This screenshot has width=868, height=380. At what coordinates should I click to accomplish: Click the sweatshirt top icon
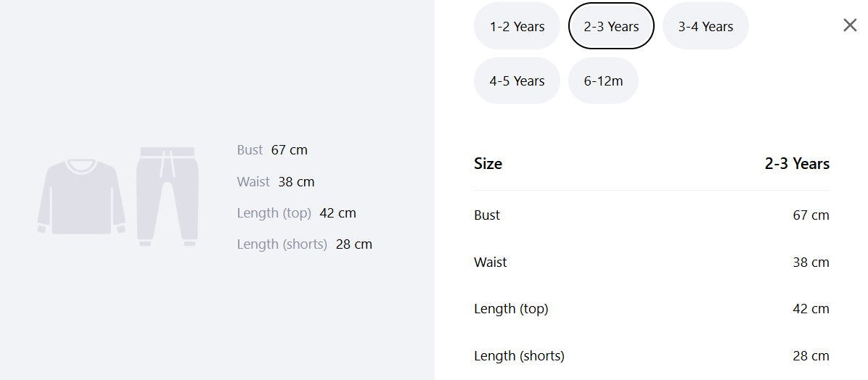81,197
